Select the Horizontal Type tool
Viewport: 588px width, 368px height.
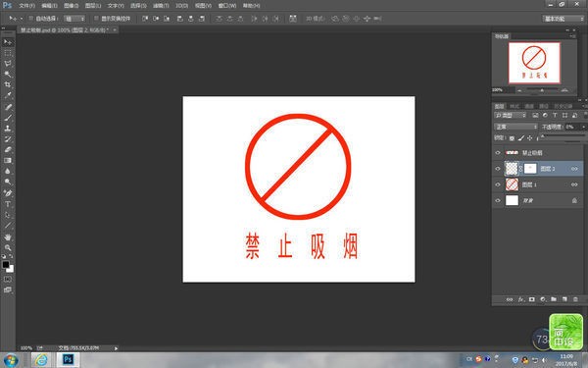click(x=8, y=204)
